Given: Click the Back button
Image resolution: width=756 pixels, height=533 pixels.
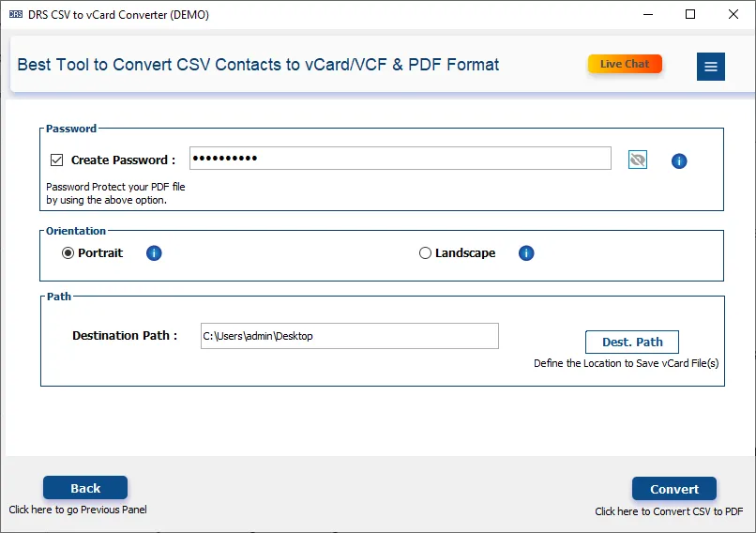Looking at the screenshot, I should pos(85,488).
